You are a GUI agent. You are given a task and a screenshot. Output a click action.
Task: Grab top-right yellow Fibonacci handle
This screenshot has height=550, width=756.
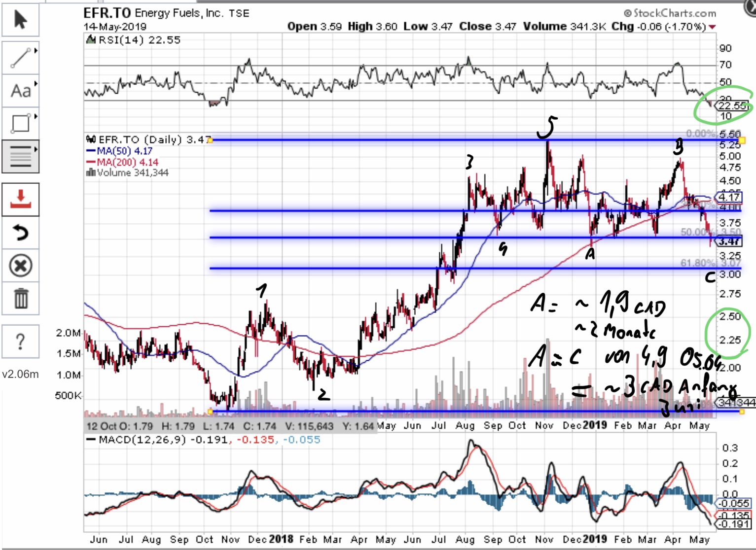coord(742,140)
